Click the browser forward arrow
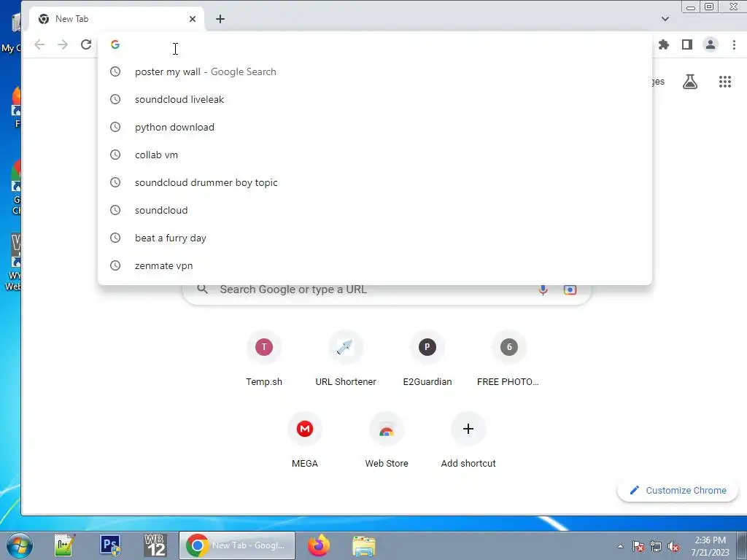Viewport: 747px width, 560px height. (63, 44)
